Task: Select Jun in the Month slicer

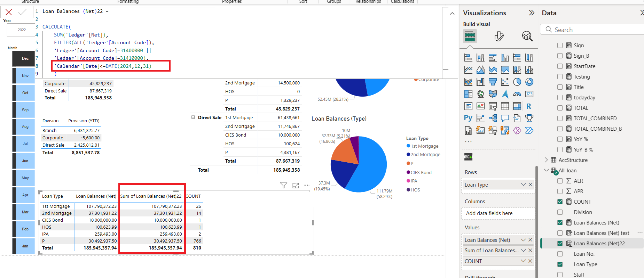Action: (24, 161)
